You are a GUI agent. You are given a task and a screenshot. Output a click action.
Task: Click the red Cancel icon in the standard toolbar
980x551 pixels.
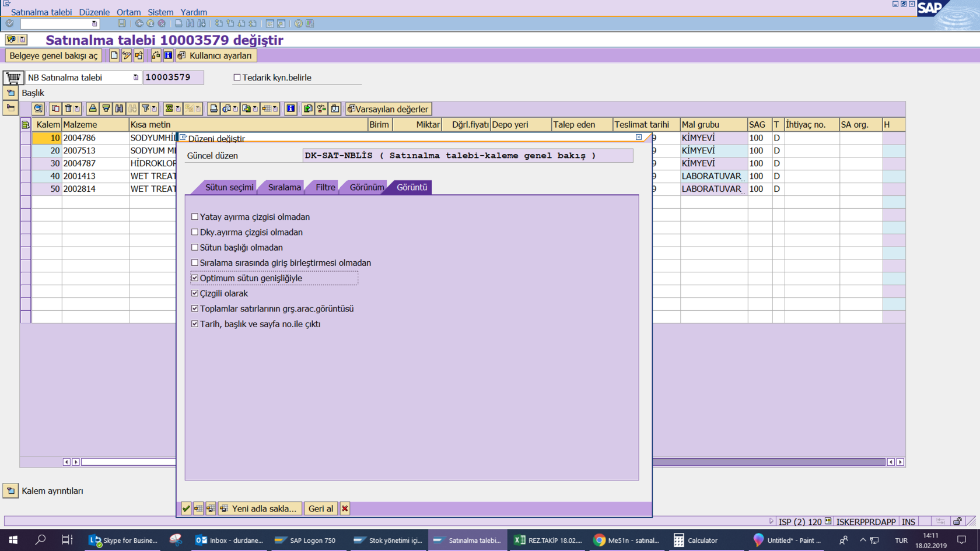[162, 23]
